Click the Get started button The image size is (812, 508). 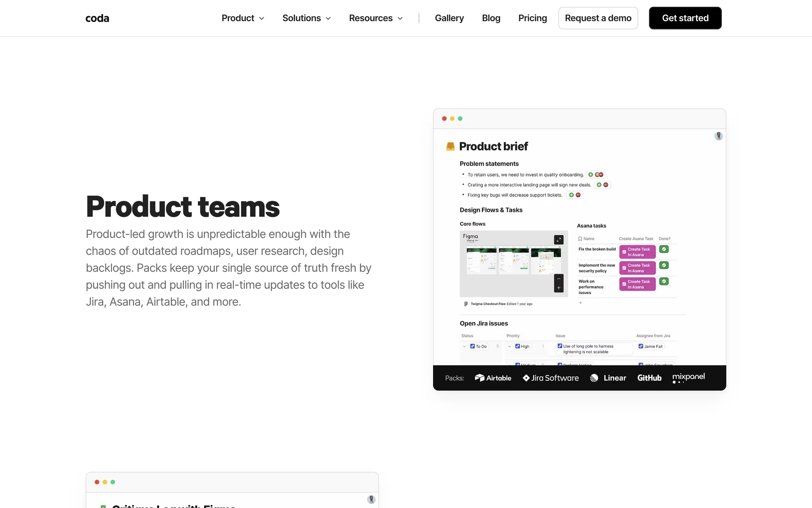click(685, 18)
